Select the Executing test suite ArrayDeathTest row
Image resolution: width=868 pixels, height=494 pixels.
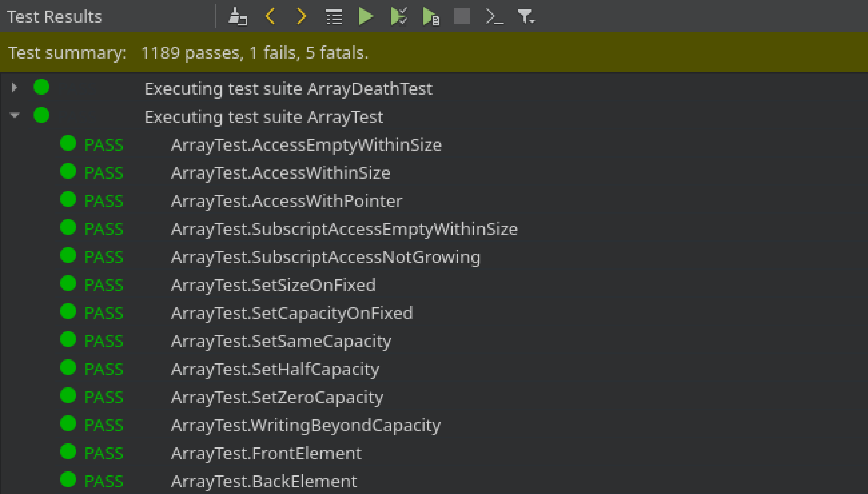pos(288,89)
